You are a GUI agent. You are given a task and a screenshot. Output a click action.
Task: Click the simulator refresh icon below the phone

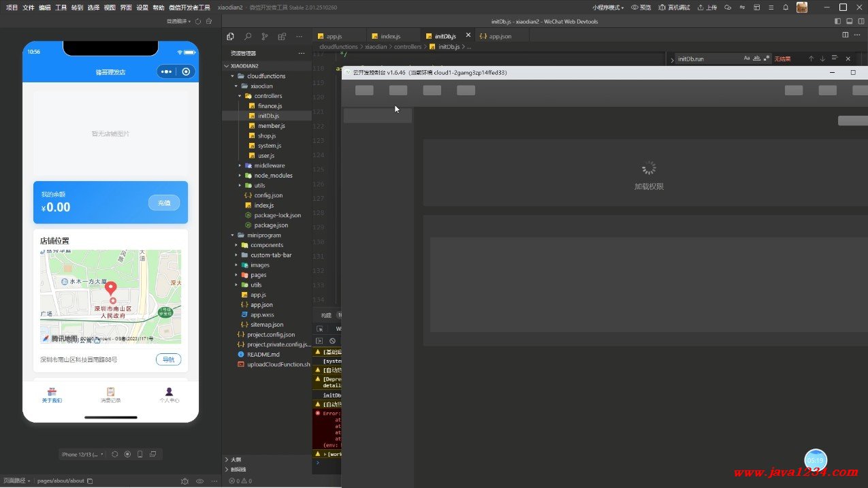[114, 454]
